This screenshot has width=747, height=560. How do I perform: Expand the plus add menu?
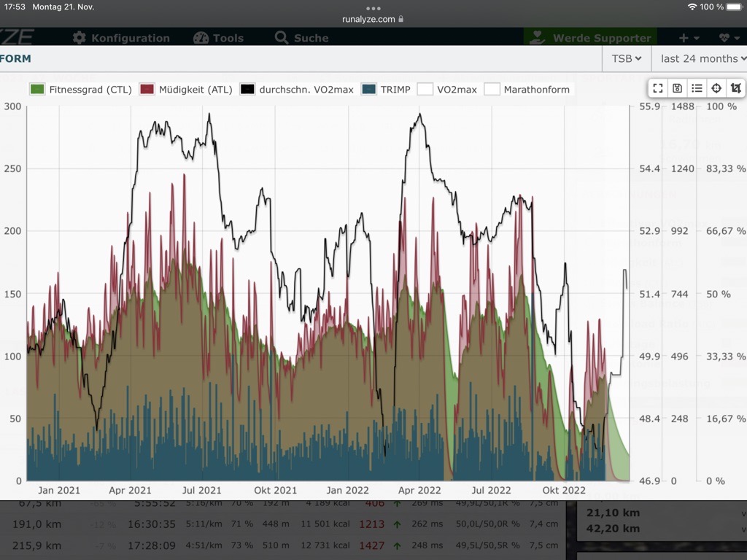689,38
